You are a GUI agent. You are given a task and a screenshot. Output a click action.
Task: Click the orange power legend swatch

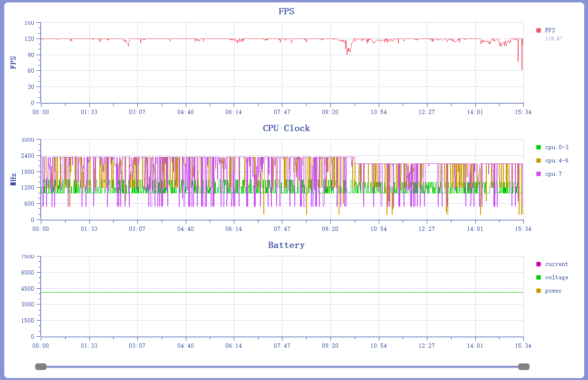tap(539, 291)
